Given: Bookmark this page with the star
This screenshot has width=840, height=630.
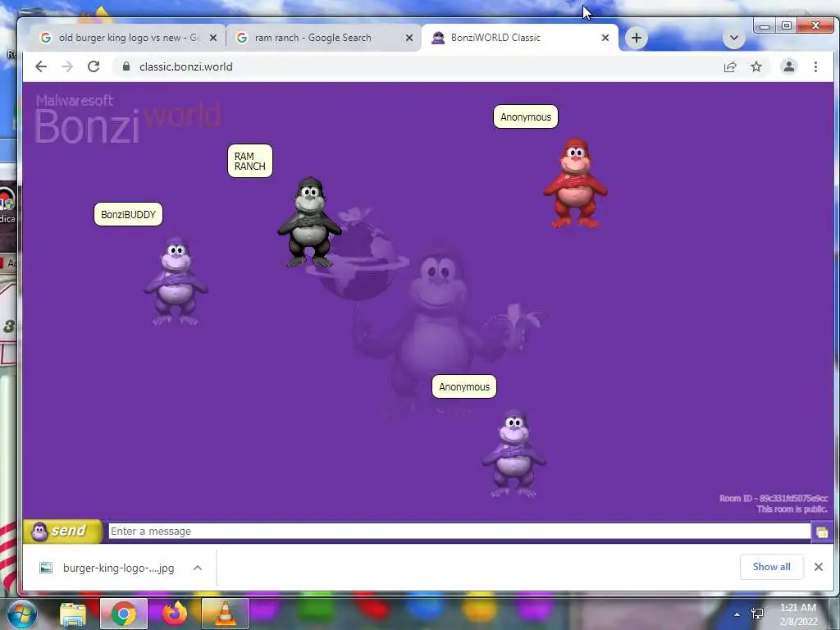Looking at the screenshot, I should tap(756, 67).
